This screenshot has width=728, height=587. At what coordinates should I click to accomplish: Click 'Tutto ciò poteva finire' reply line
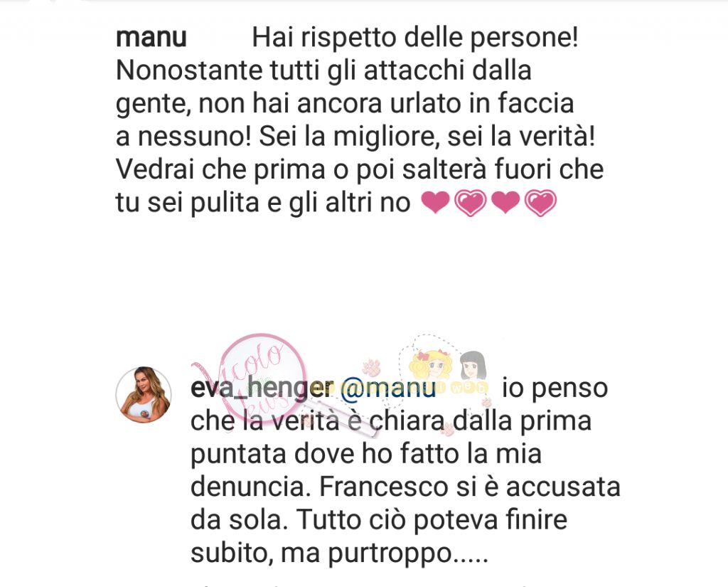[x=432, y=520]
